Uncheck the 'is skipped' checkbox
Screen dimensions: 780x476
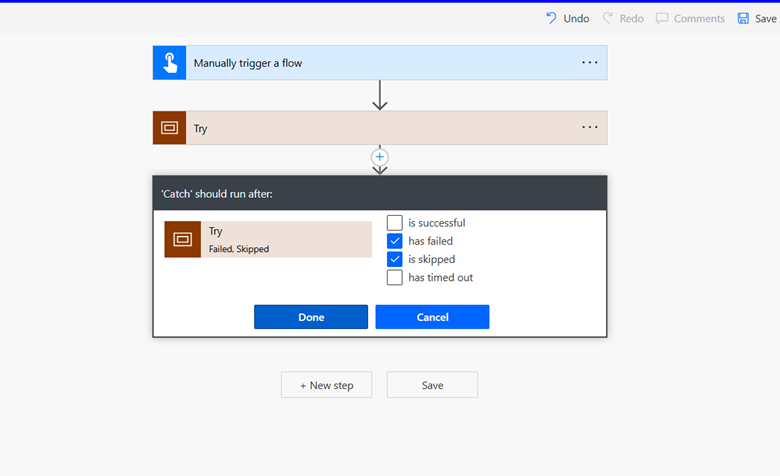point(395,259)
